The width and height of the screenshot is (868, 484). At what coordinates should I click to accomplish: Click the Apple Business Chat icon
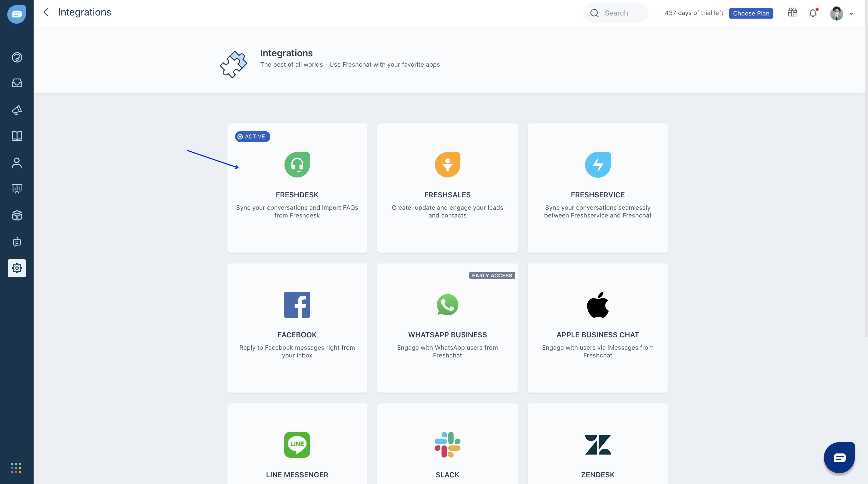(597, 304)
